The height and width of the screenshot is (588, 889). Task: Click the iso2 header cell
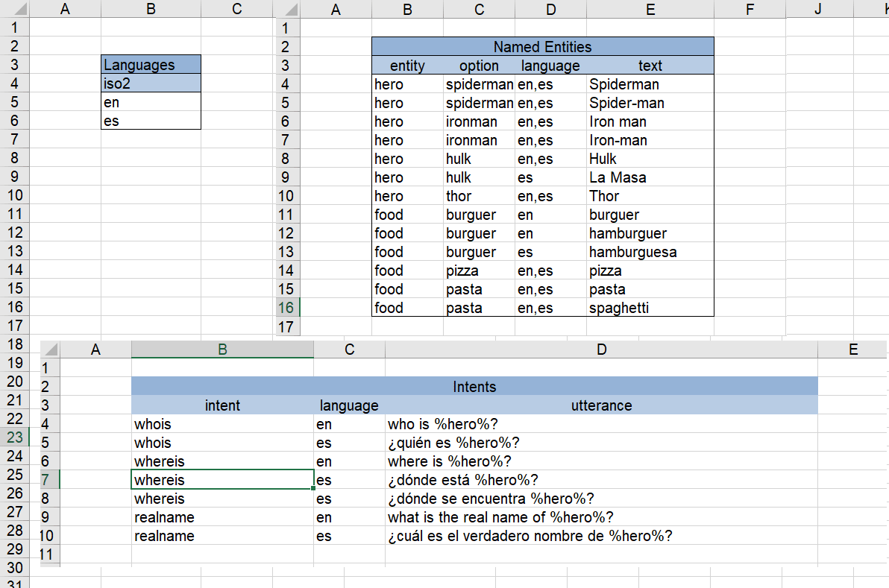[x=151, y=83]
